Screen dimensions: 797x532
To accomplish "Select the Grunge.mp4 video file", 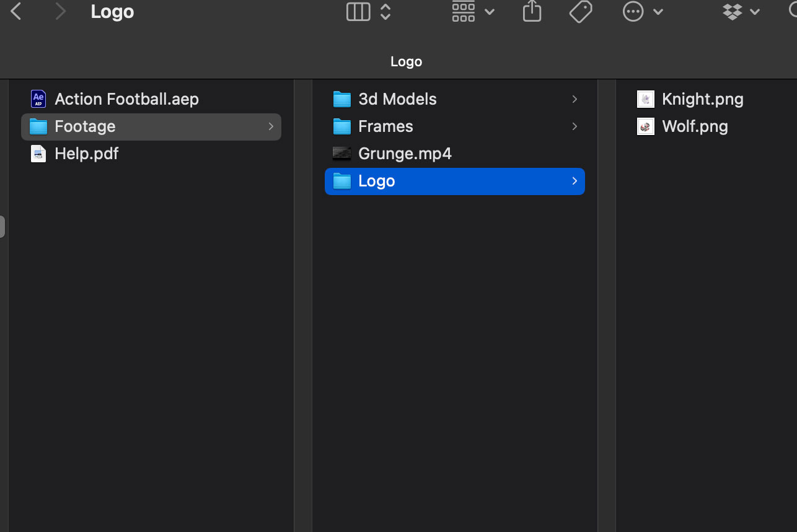I will [x=405, y=154].
